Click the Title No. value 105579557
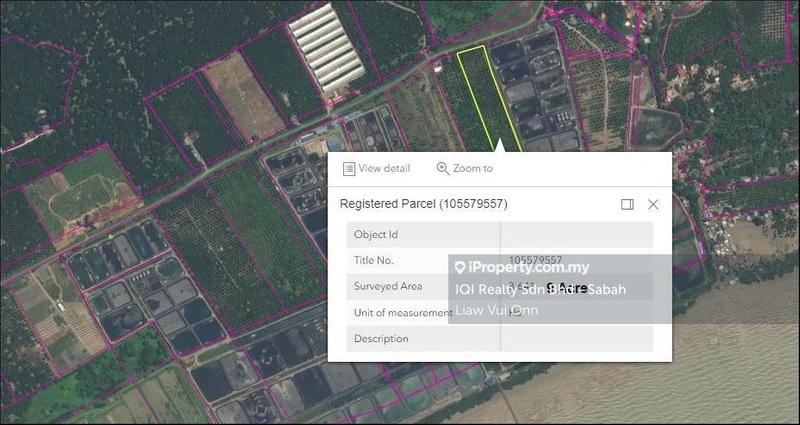 (535, 260)
